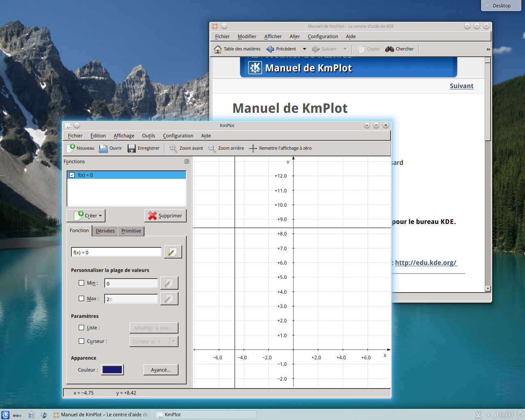Image resolution: width=525 pixels, height=420 pixels.
Task: Click the Copier icon in help toolbar
Action: pyautogui.click(x=361, y=49)
